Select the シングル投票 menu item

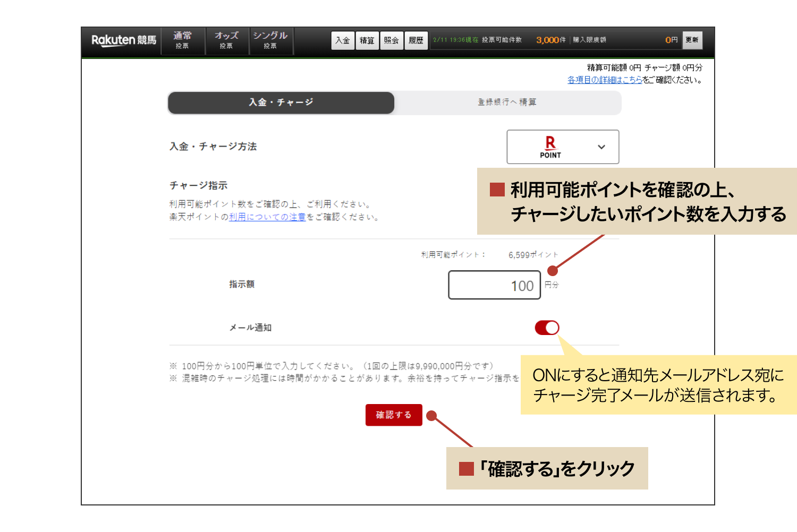pyautogui.click(x=271, y=40)
